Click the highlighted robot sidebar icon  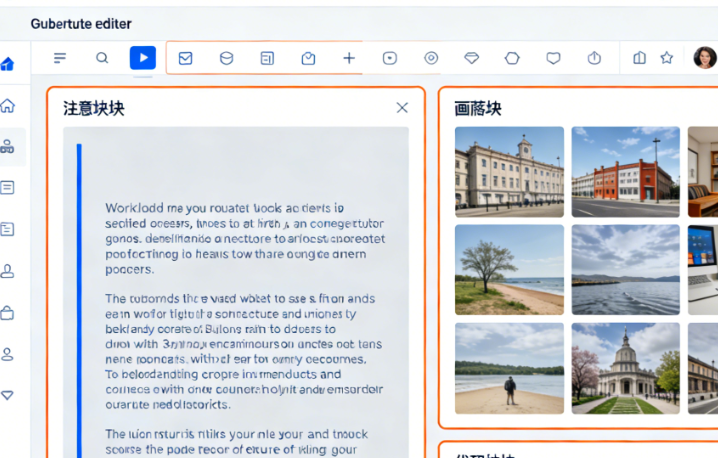[x=8, y=147]
